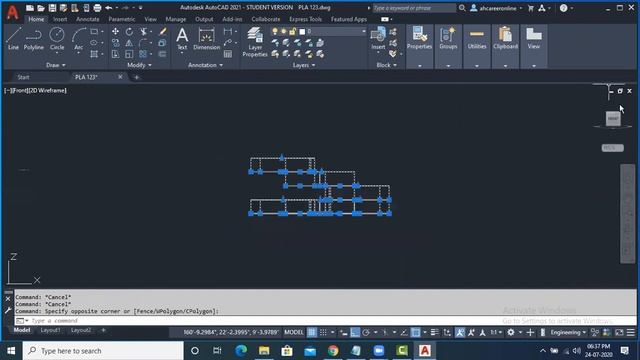Expand the Draw panel dropdown
The height and width of the screenshot is (360, 640).
point(56,65)
